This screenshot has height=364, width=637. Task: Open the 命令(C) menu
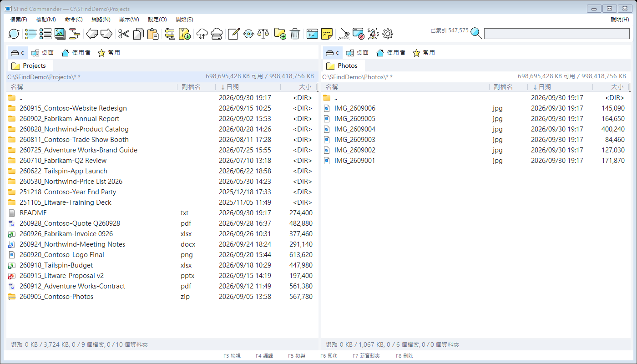coord(74,20)
